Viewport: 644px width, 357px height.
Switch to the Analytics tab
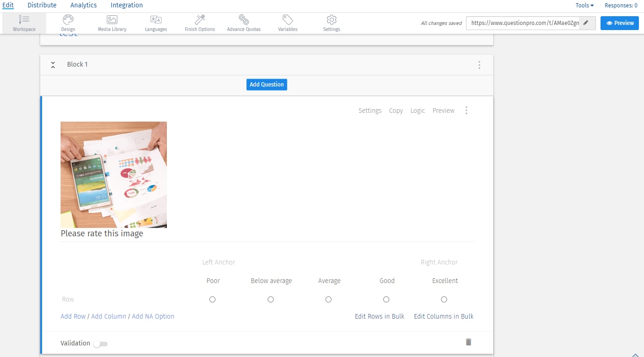[x=83, y=5]
